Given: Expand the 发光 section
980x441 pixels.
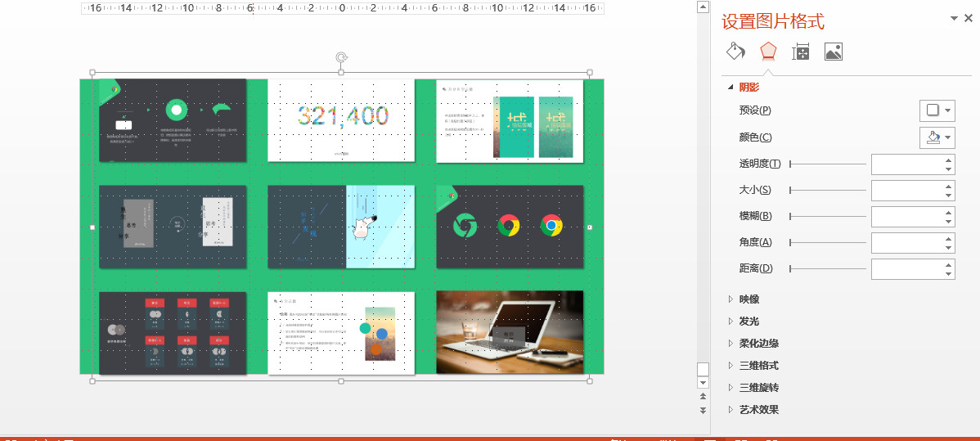Looking at the screenshot, I should (x=748, y=322).
